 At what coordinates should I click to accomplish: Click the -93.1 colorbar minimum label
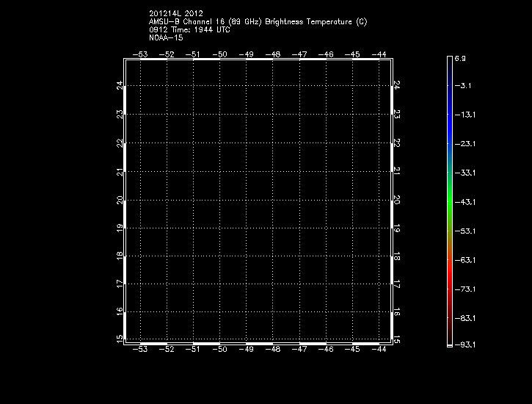point(464,344)
